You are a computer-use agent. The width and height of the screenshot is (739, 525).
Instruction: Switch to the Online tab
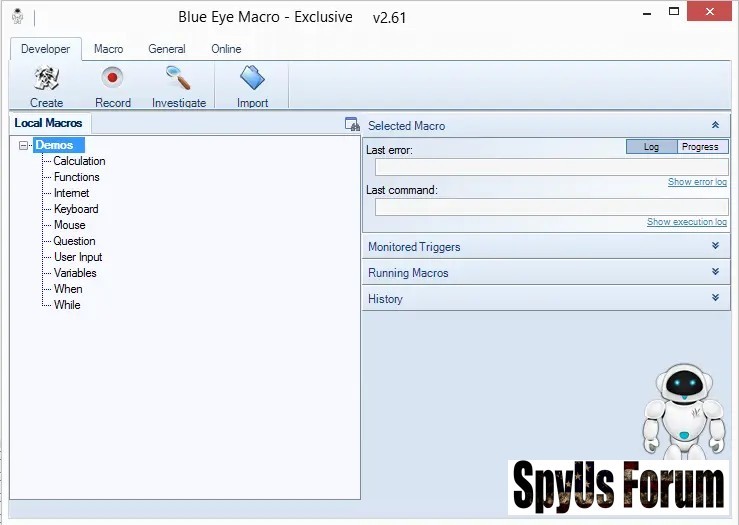(x=226, y=49)
